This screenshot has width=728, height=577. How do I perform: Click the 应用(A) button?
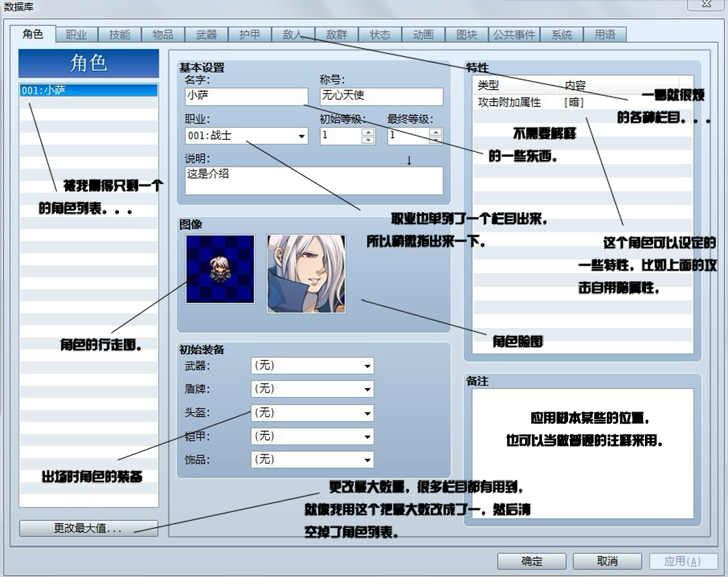point(682,561)
